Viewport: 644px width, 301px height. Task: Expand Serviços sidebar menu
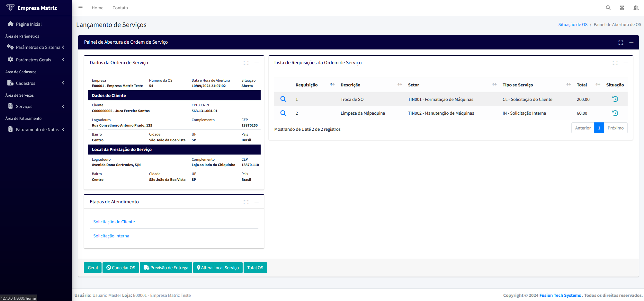pos(36,106)
